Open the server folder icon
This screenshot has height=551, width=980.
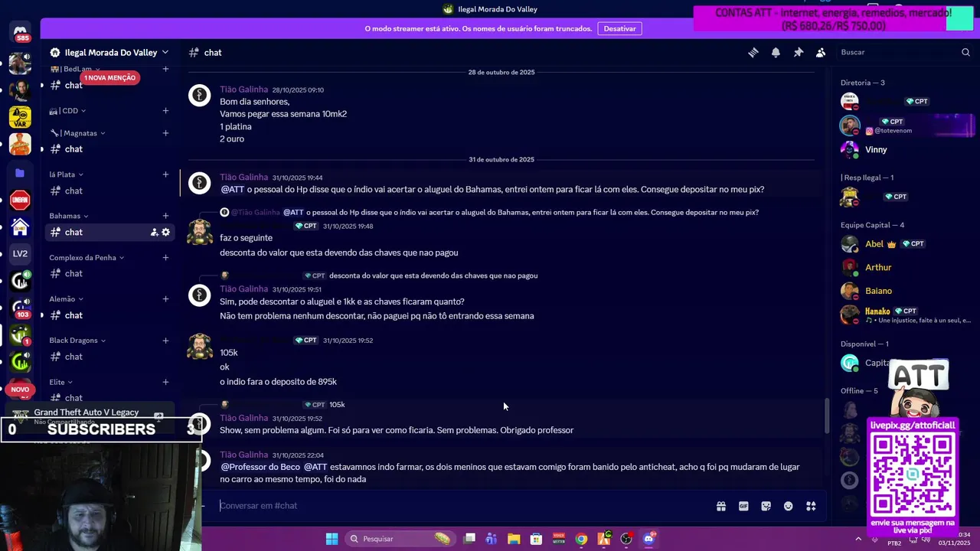(x=20, y=173)
